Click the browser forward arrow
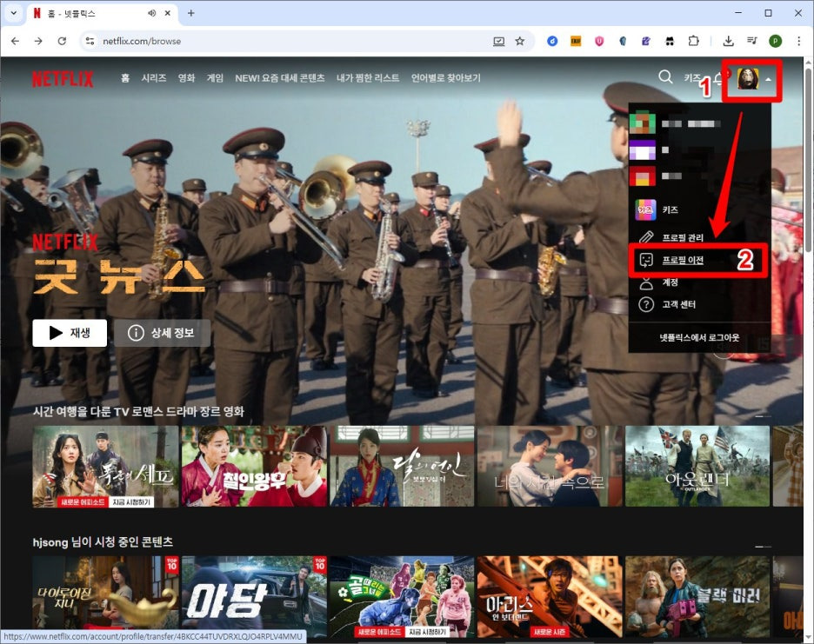This screenshot has height=644, width=814. 38,41
